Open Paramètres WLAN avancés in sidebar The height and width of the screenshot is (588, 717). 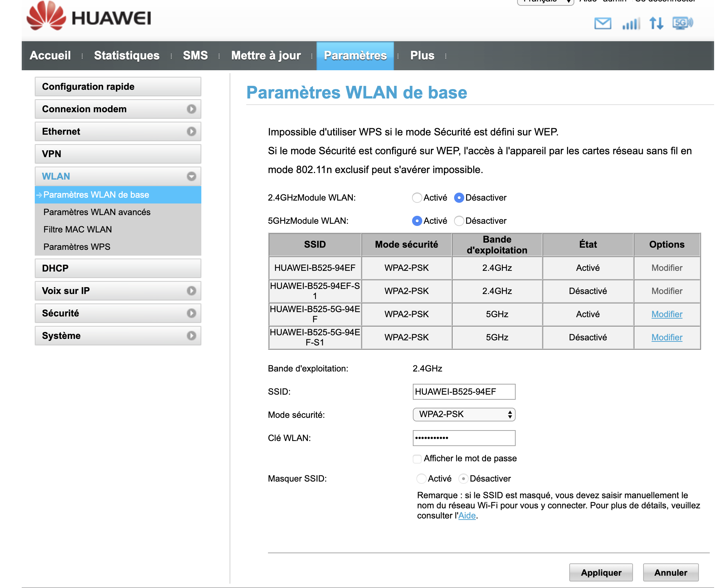97,212
